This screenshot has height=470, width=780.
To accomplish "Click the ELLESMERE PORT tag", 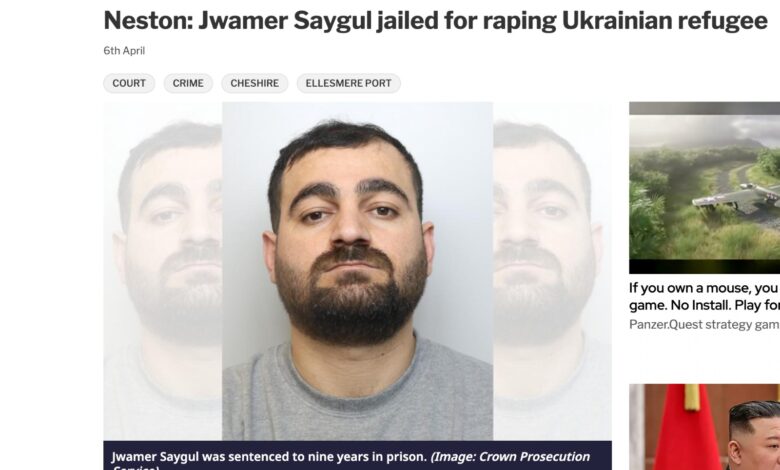I will tap(348, 83).
